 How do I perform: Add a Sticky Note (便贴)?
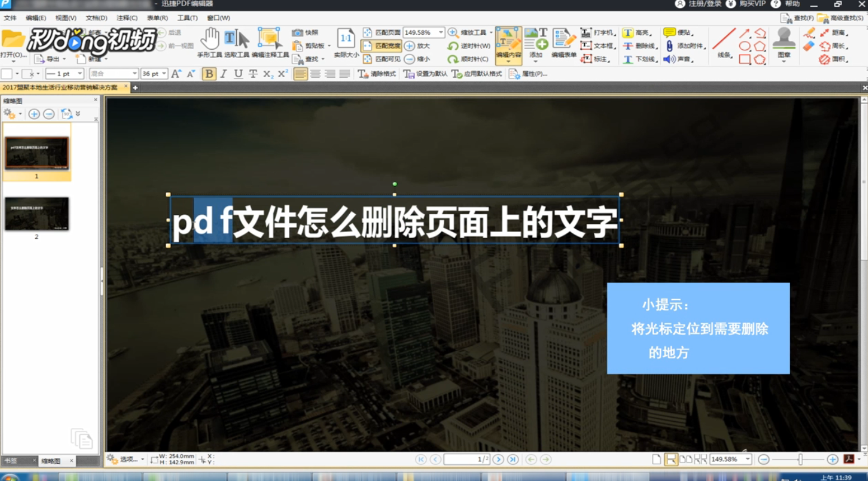678,32
